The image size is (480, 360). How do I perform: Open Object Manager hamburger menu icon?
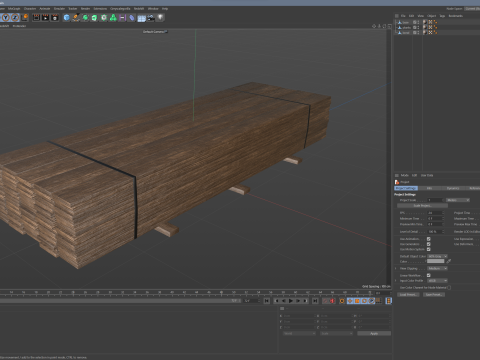click(397, 16)
